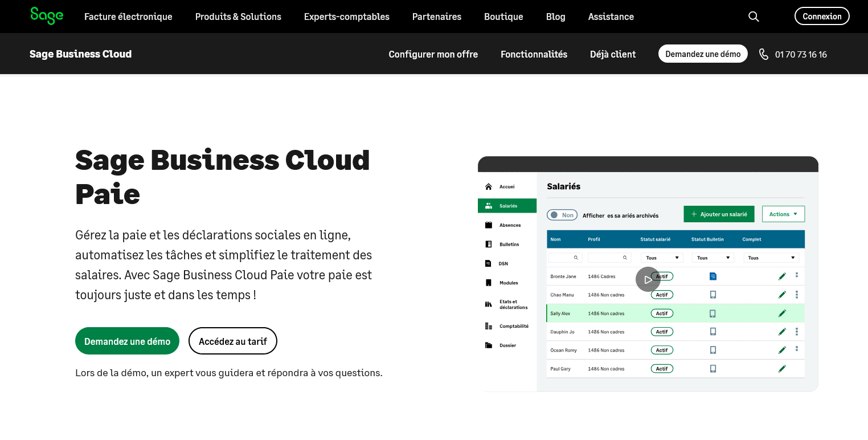Click the Profil search field in preview
This screenshot has height=440, width=868.
tap(609, 258)
